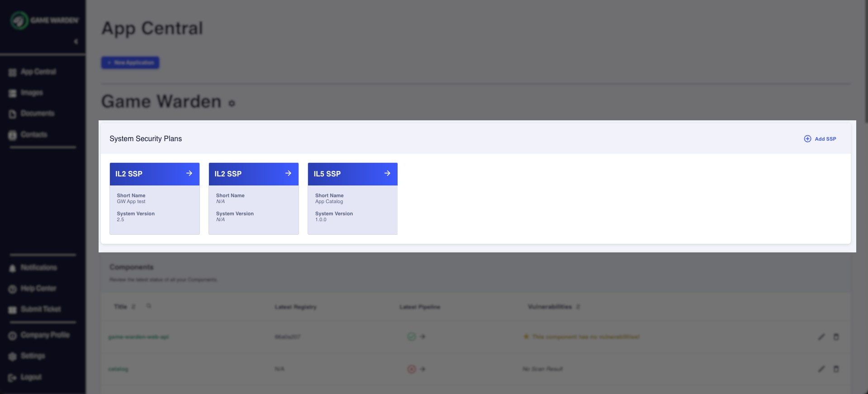The width and height of the screenshot is (868, 394).
Task: Open pipeline arrow in catalog row
Action: coord(423,369)
